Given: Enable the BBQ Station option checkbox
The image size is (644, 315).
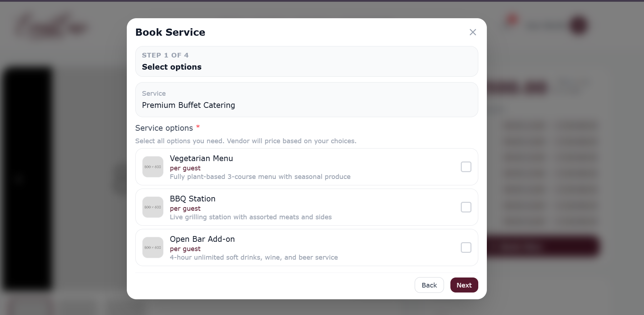Looking at the screenshot, I should tap(466, 207).
